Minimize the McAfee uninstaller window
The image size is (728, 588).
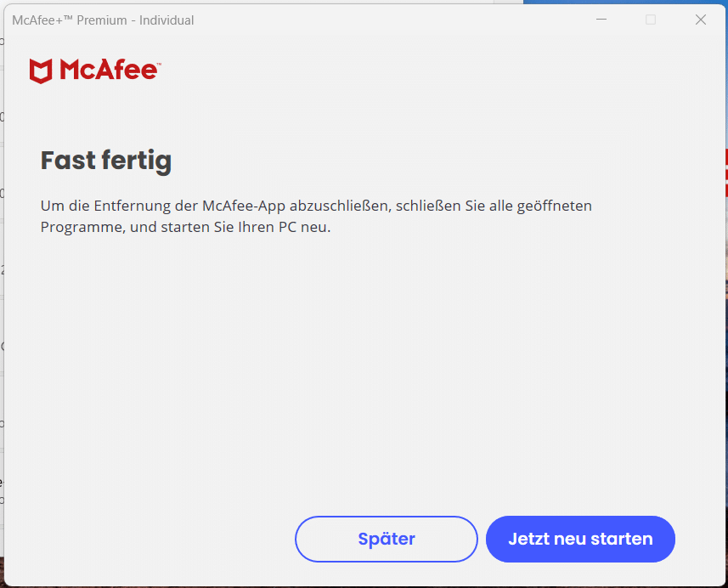(601, 20)
